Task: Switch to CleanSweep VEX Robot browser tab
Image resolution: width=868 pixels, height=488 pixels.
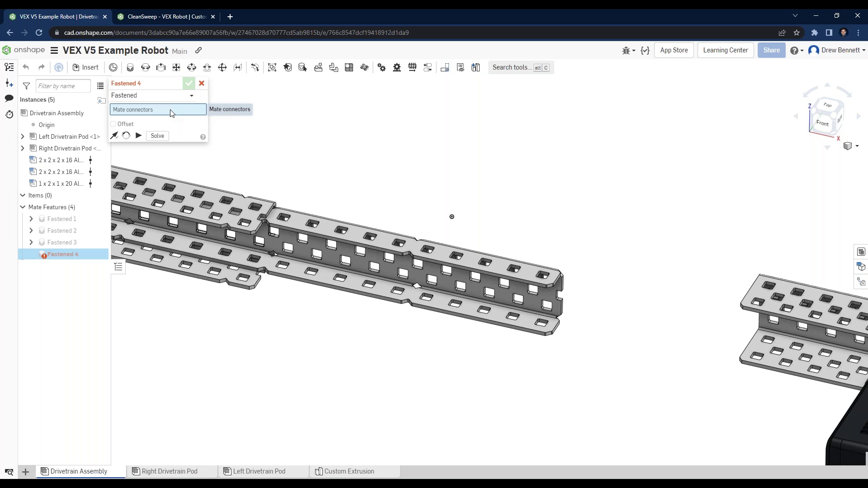Action: pyautogui.click(x=165, y=17)
